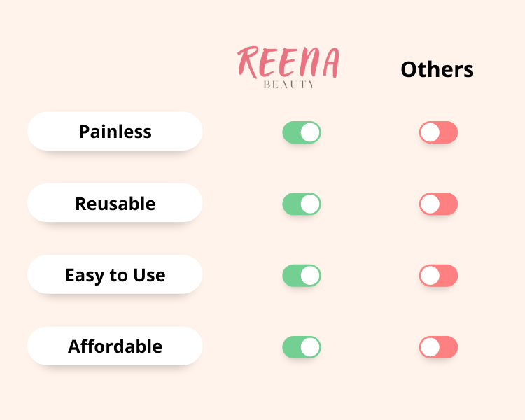
Task: Click white knob of Others' Reusable toggle
Action: point(430,204)
